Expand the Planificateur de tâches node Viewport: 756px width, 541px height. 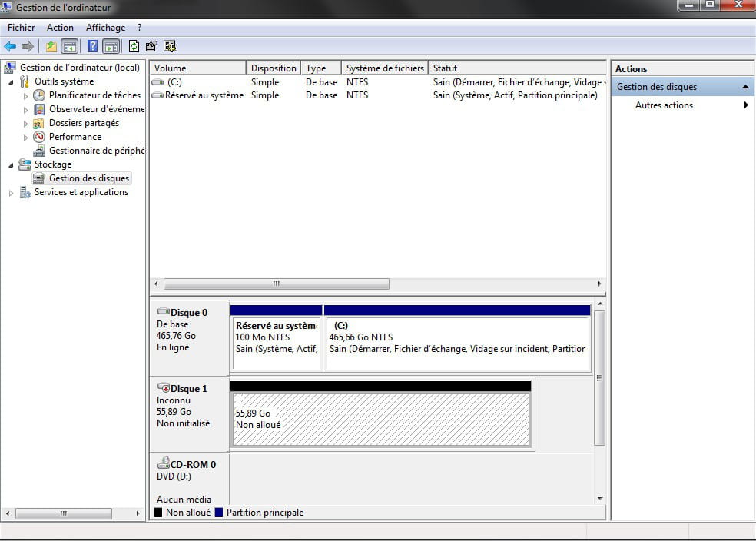[x=25, y=96]
